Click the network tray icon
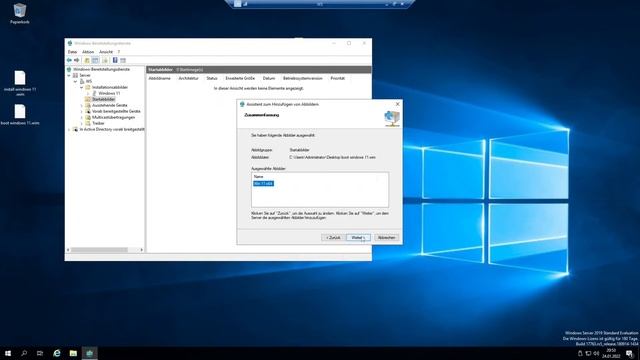 (x=588, y=353)
